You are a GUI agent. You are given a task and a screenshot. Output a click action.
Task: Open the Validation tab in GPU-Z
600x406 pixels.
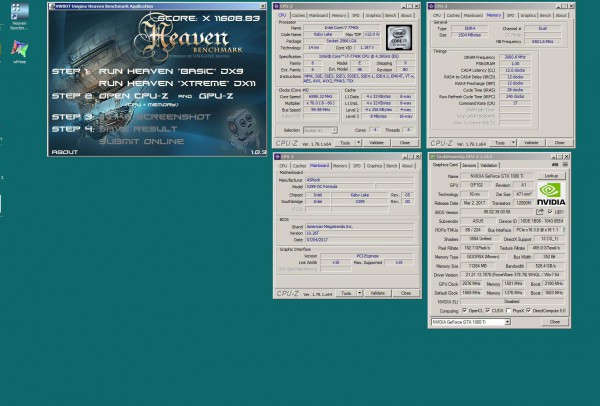coord(489,165)
